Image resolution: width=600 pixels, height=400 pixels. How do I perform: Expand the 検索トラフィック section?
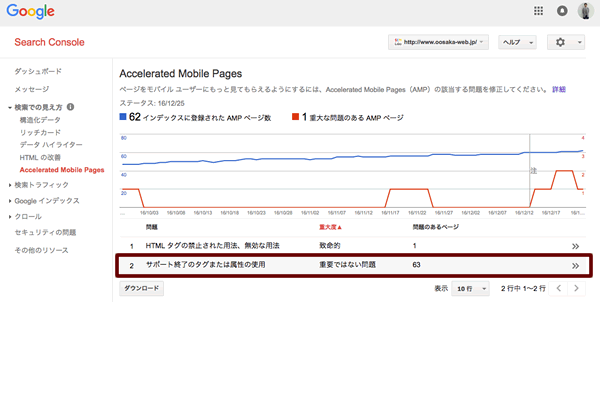pos(10,185)
